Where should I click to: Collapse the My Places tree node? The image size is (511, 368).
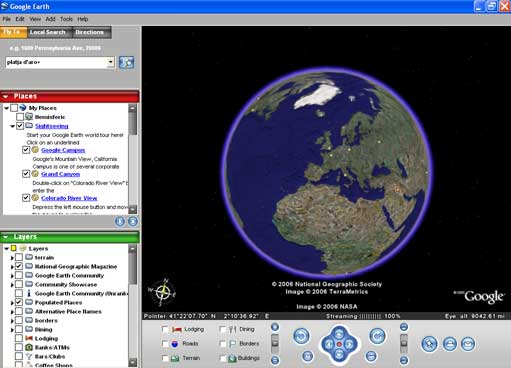[6, 108]
